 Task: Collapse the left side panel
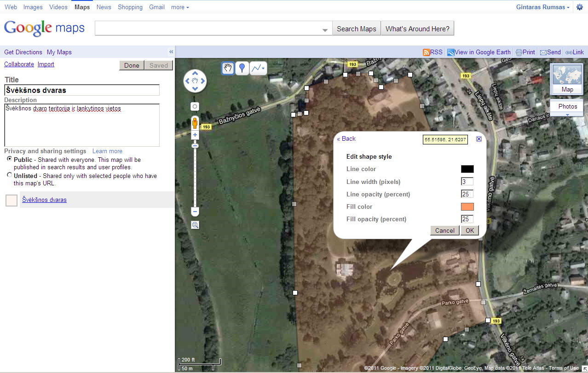tap(171, 52)
